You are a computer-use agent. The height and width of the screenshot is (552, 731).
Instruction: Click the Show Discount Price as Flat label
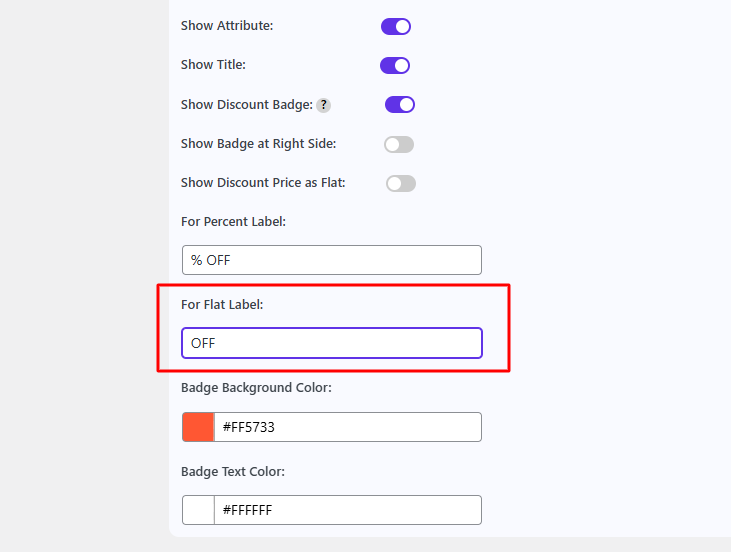coord(263,183)
